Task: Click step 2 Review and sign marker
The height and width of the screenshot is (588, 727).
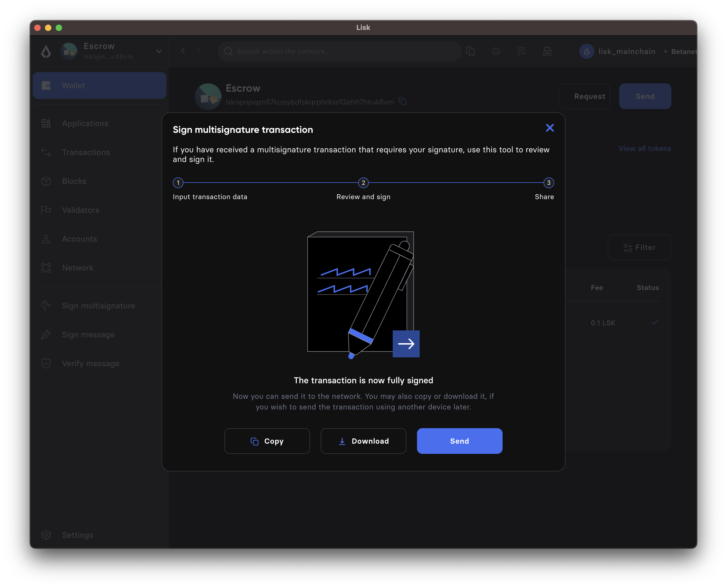Action: [x=363, y=183]
